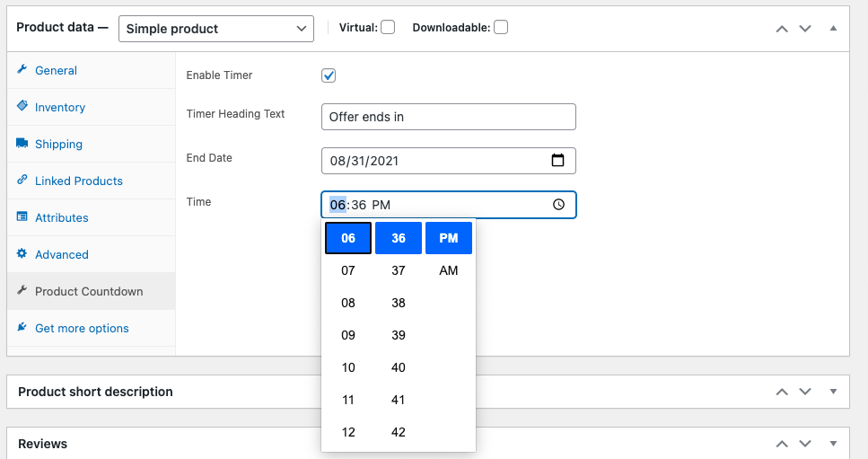Move Product data panel up
This screenshot has width=868, height=459.
click(x=782, y=29)
